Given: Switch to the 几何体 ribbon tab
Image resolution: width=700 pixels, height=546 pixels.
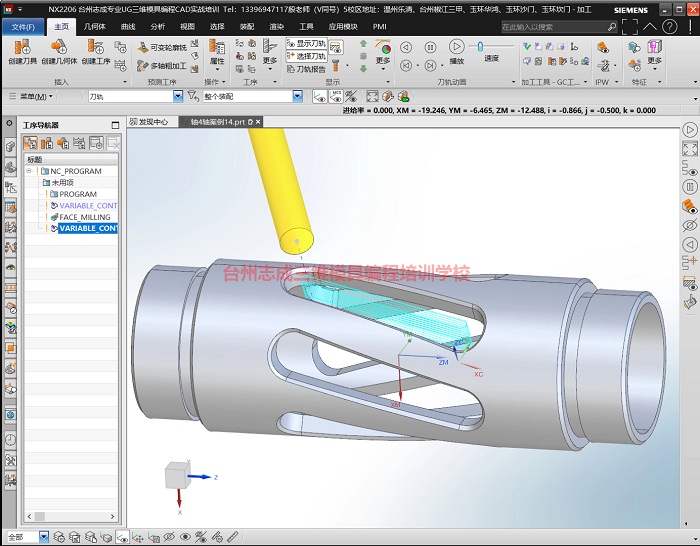Looking at the screenshot, I should (x=95, y=27).
